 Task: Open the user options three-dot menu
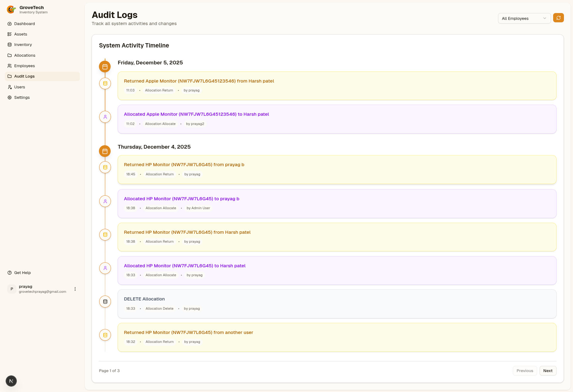coord(75,289)
